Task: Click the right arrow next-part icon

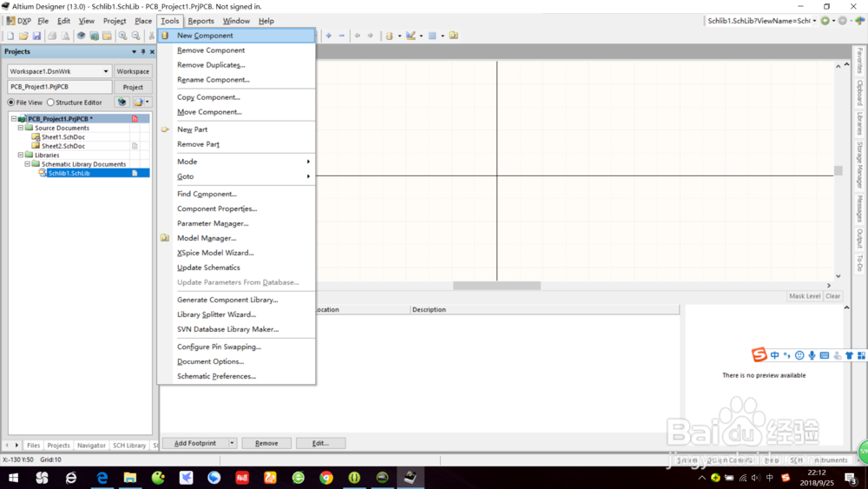Action: tap(371, 36)
